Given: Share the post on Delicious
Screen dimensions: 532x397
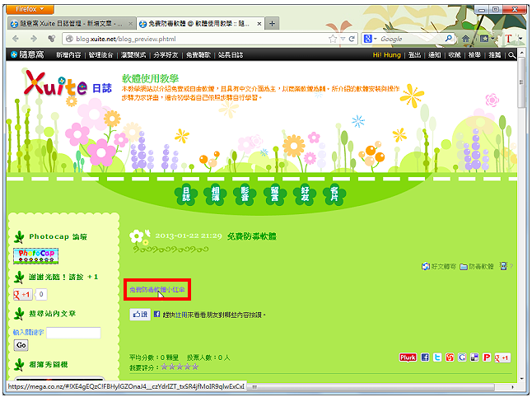Looking at the screenshot, I should pos(474,357).
